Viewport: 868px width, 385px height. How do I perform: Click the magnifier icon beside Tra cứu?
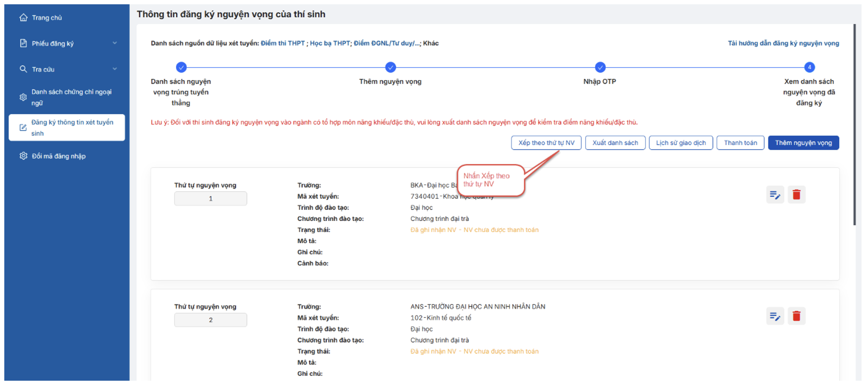tap(24, 69)
